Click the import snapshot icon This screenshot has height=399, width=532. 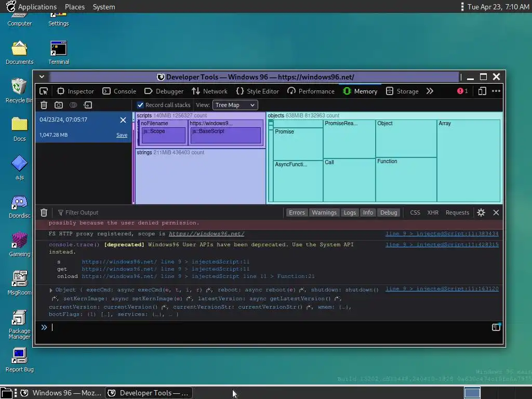(x=88, y=105)
